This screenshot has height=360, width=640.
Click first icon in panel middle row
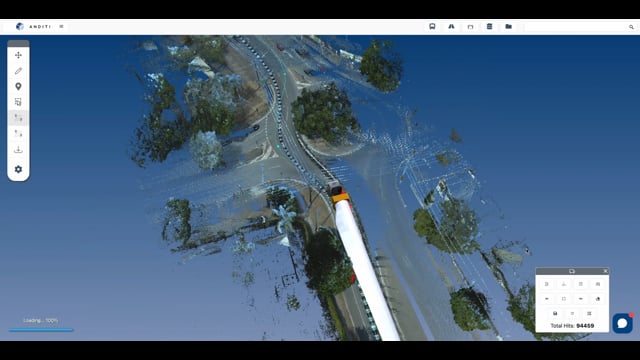[x=547, y=299]
